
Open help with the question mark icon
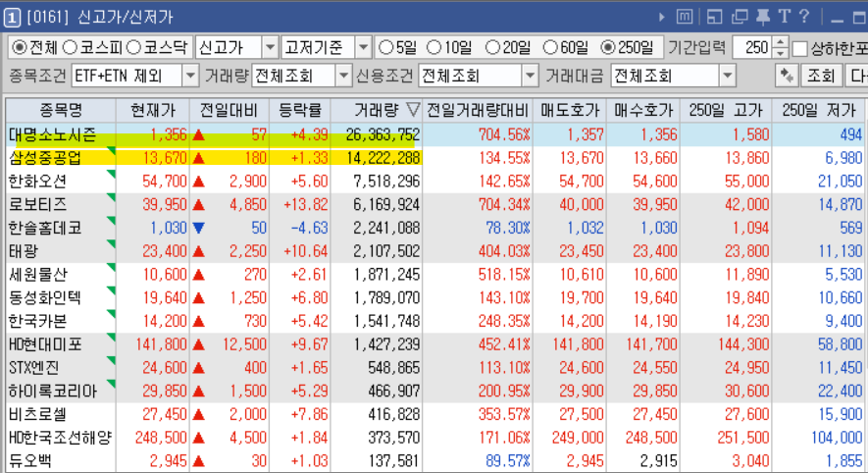tap(804, 17)
